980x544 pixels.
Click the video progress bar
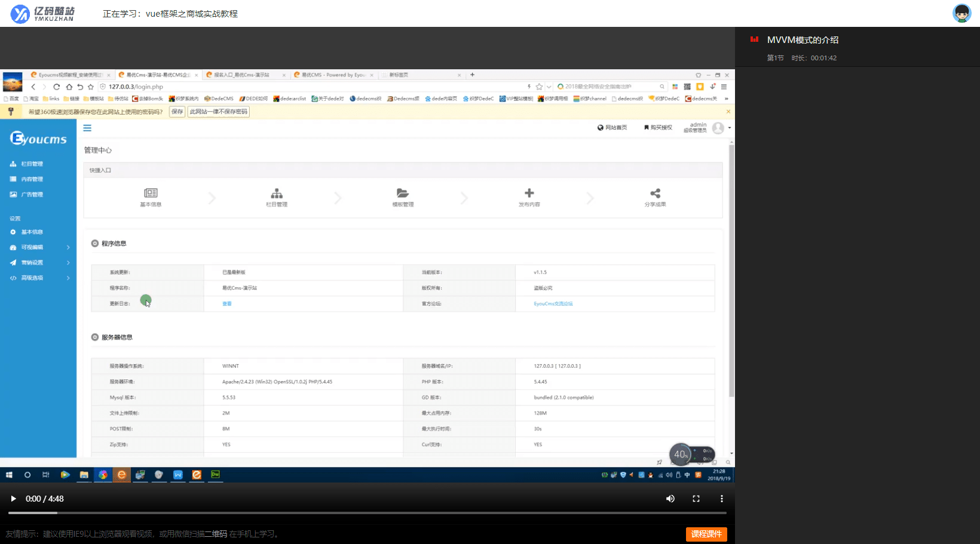pos(367,513)
